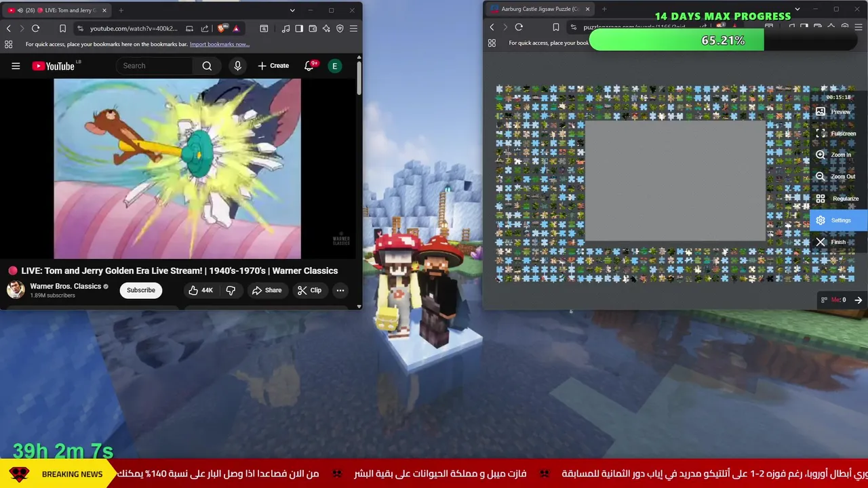Go back in the puzzle browser window
Viewport: 868px width, 488px height.
point(492,27)
